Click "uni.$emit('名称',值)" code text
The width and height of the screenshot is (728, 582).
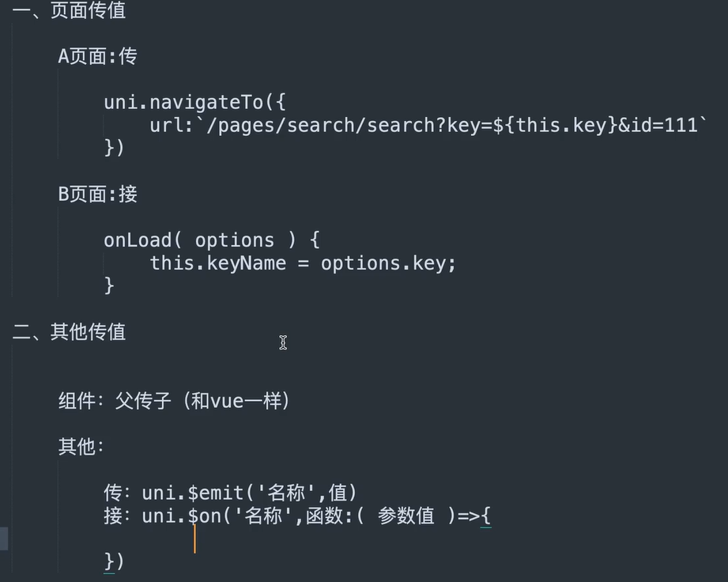pyautogui.click(x=250, y=493)
